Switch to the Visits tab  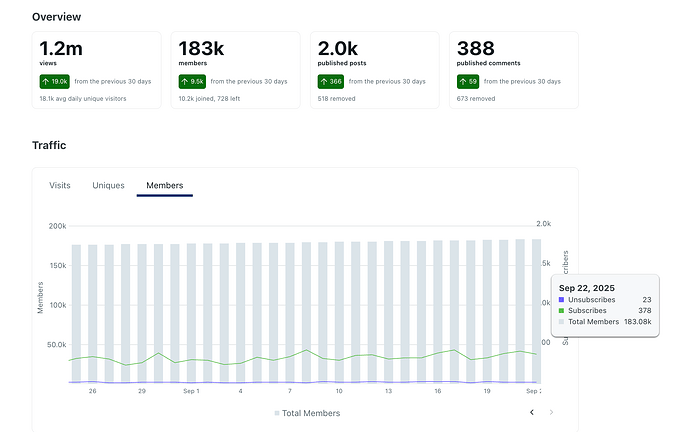[x=60, y=185]
